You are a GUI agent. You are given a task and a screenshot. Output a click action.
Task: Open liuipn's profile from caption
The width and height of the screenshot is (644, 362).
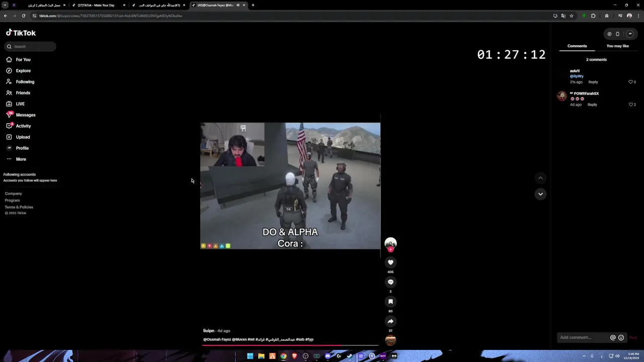(x=208, y=331)
